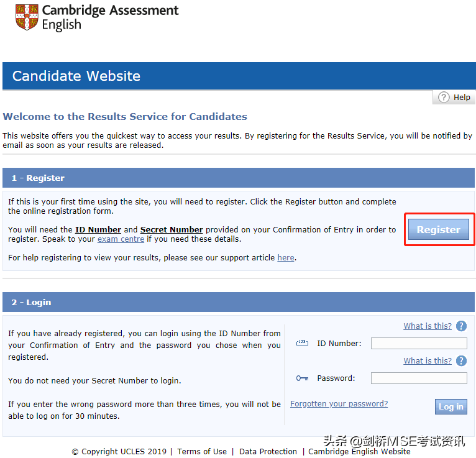Click the 'Copyright UCLES 2019' footer text

pos(119,452)
